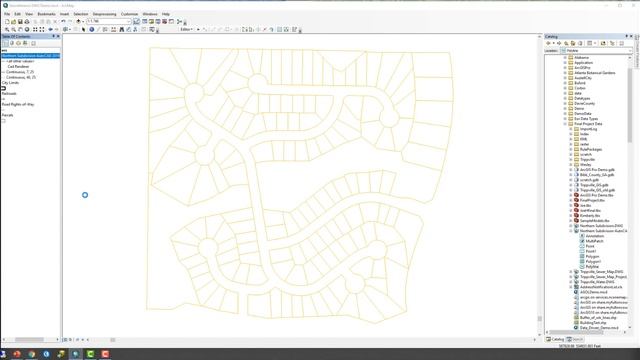
Task: Print the map
Action: tap(27, 22)
